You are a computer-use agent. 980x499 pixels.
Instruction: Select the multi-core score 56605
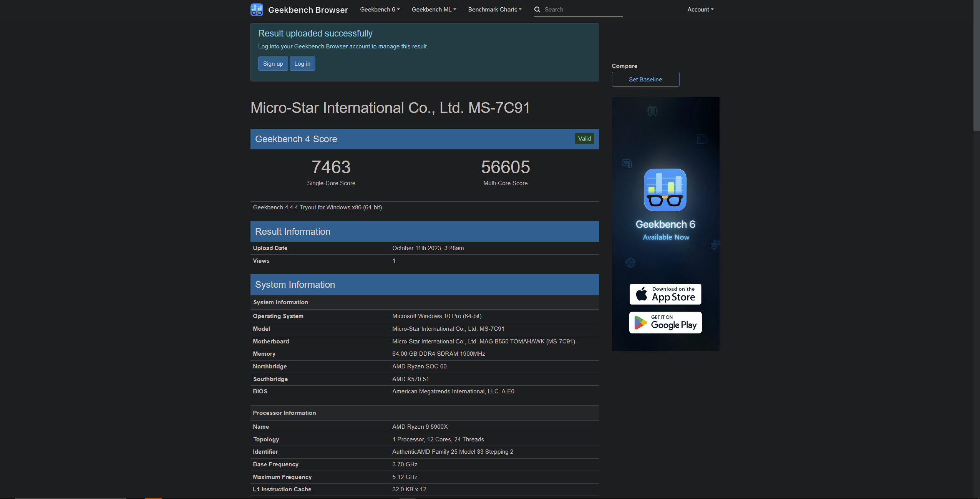(505, 167)
